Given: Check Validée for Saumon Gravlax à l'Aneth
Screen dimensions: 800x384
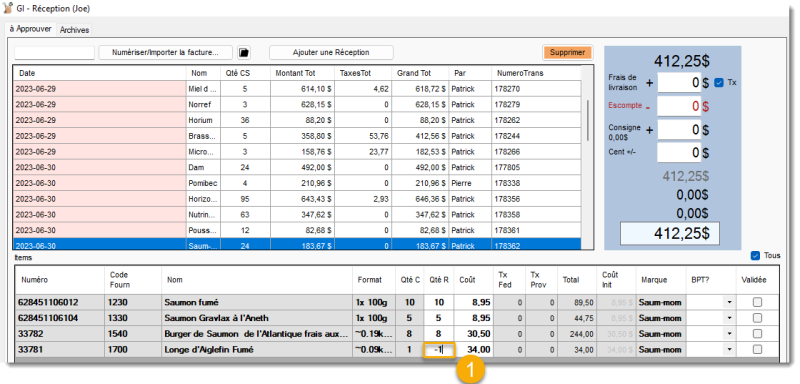Looking at the screenshot, I should pos(757,318).
